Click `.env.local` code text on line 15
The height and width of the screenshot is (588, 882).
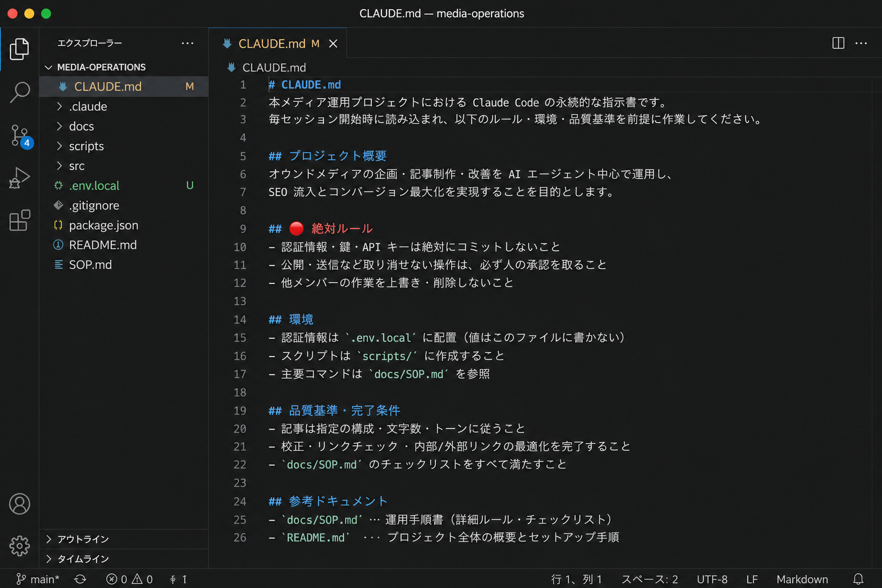380,338
